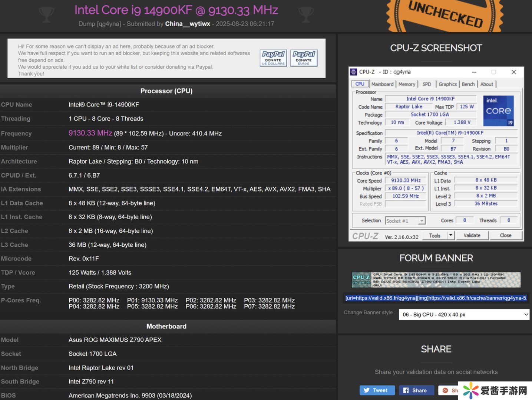Click the PayPal donate US dollars icon
The height and width of the screenshot is (400, 532).
click(x=273, y=58)
